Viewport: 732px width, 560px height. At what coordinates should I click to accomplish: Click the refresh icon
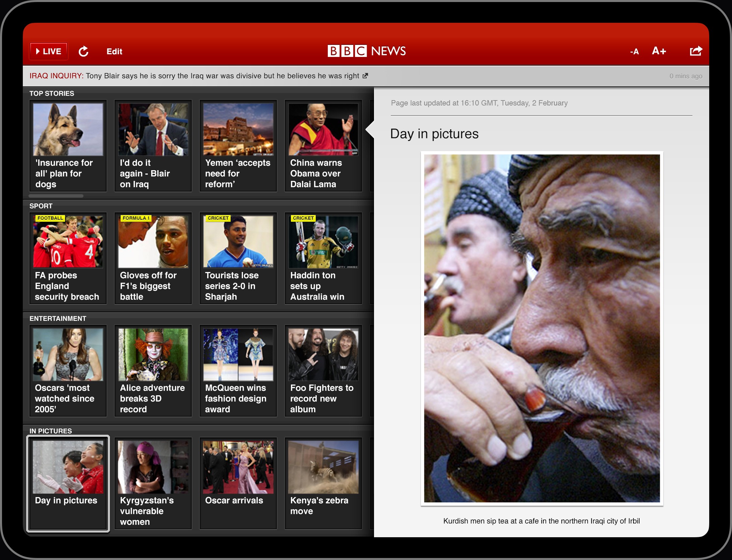click(x=83, y=51)
